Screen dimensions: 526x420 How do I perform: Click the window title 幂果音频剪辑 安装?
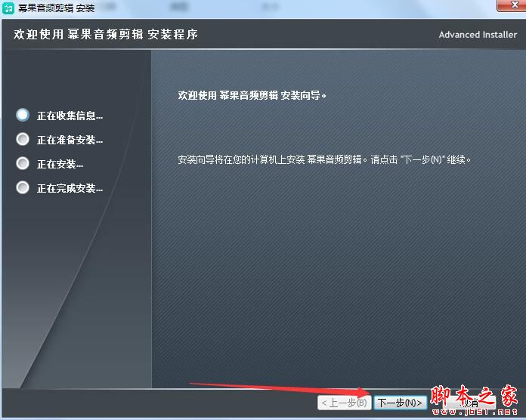[56, 8]
